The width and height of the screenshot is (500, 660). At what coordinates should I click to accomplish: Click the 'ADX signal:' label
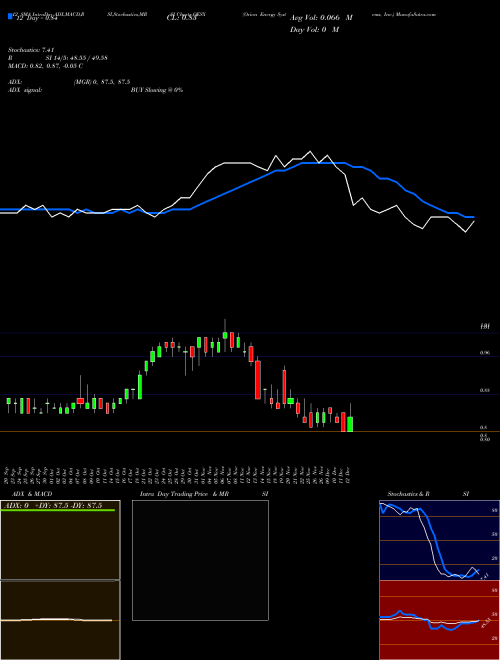click(25, 90)
